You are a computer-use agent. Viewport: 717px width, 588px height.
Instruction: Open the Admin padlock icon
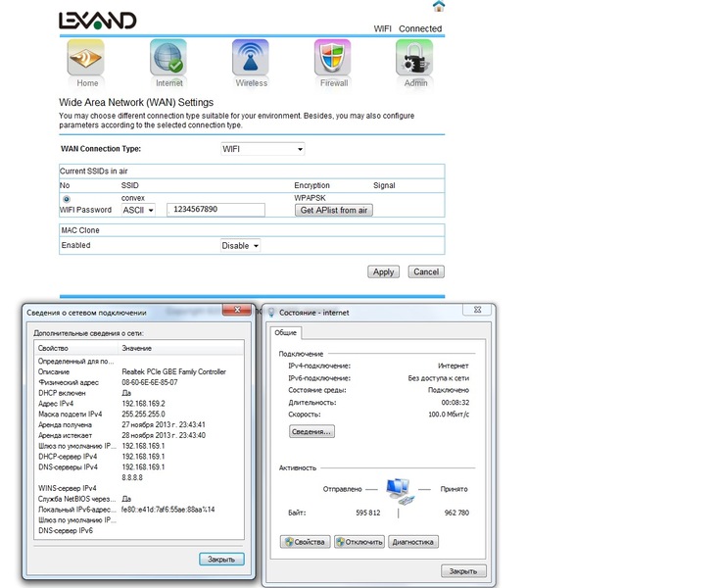415,59
